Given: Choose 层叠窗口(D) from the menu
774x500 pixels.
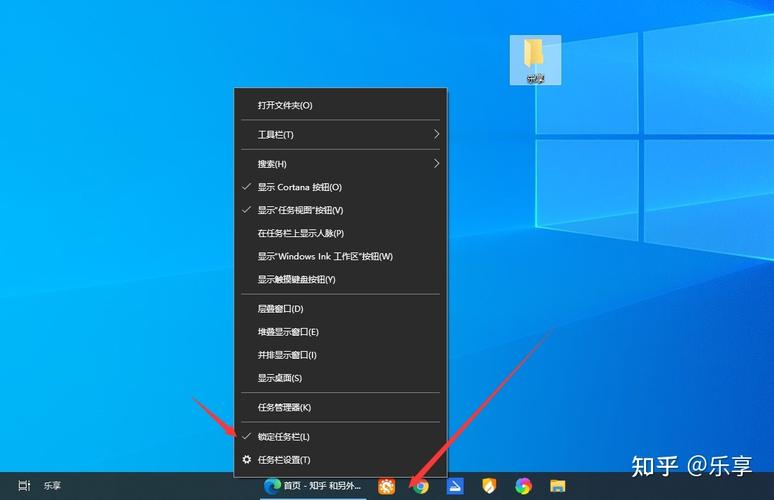Looking at the screenshot, I should (340, 309).
